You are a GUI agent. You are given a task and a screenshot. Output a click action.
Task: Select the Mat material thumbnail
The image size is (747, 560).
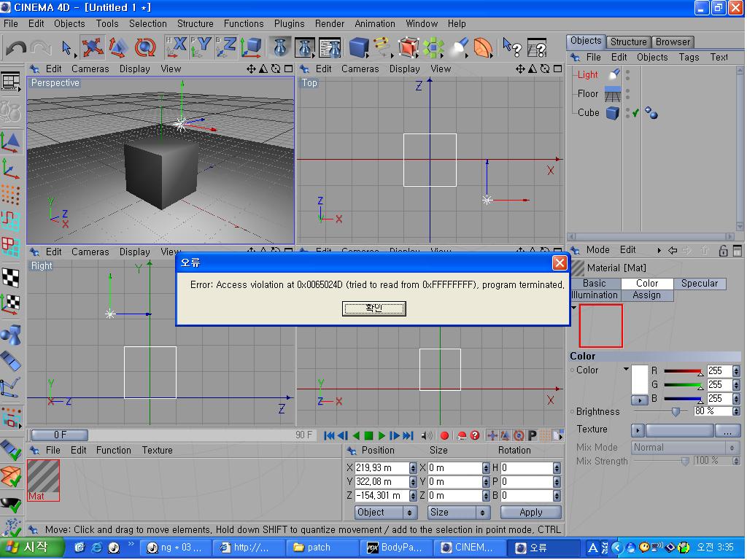coord(43,480)
